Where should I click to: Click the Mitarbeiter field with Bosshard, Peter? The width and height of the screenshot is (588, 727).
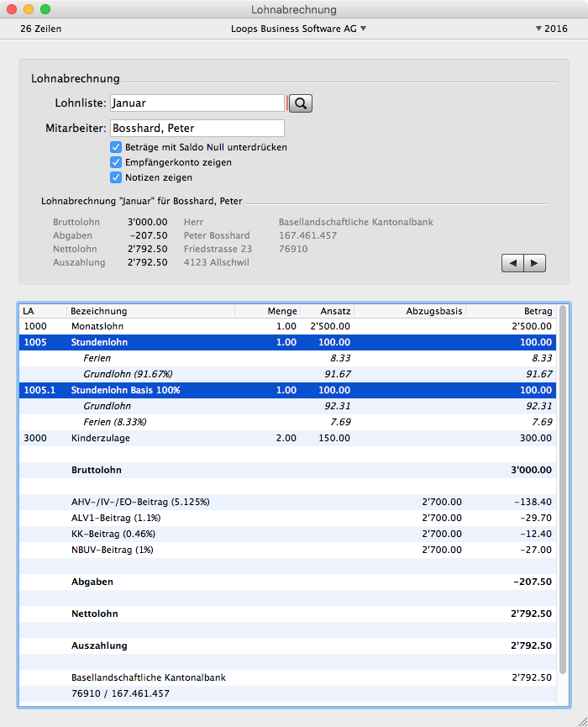pos(197,129)
